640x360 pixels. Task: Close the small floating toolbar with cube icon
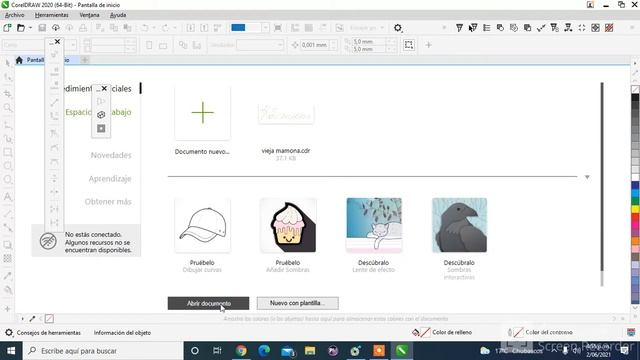click(x=104, y=88)
